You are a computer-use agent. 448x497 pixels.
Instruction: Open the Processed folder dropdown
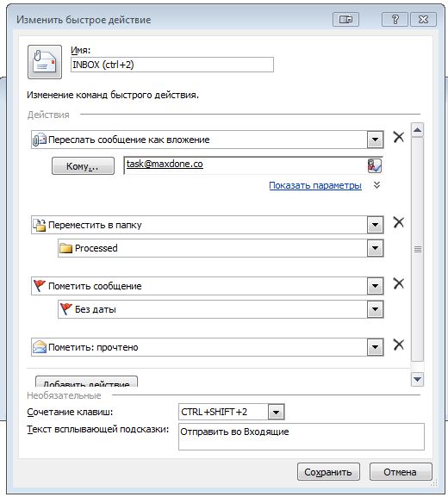click(x=375, y=248)
